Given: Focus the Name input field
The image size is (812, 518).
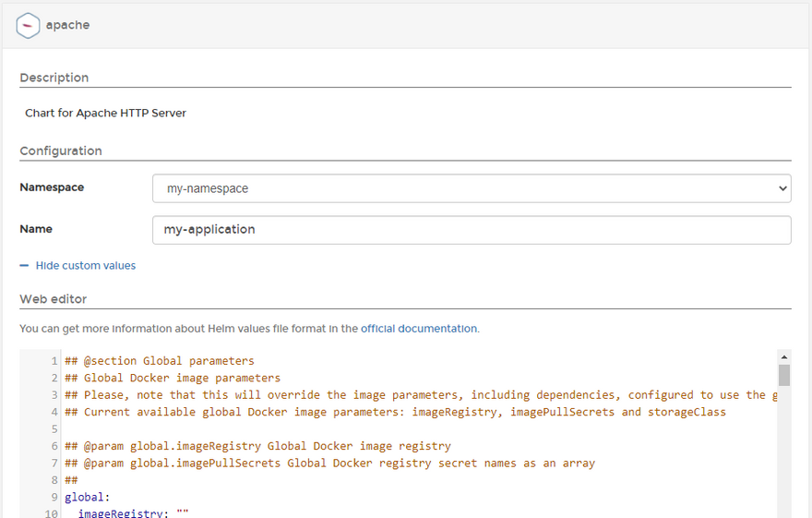Looking at the screenshot, I should pos(471,230).
